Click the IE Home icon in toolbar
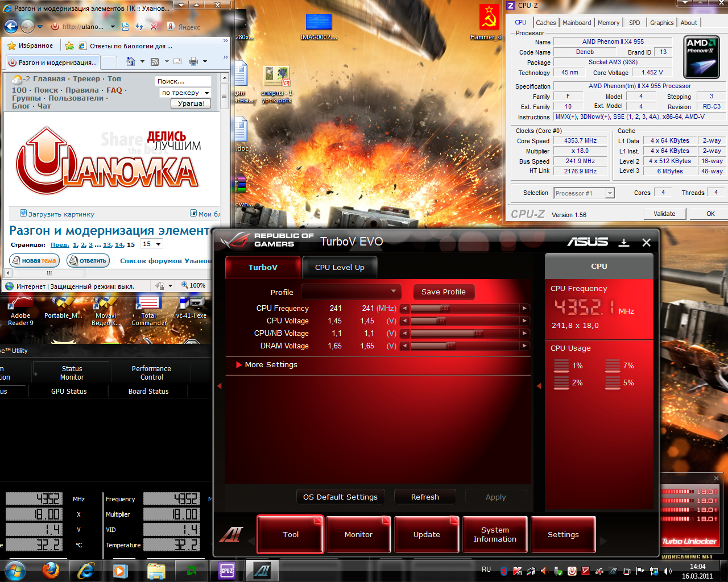728x582 pixels. pyautogui.click(x=131, y=61)
